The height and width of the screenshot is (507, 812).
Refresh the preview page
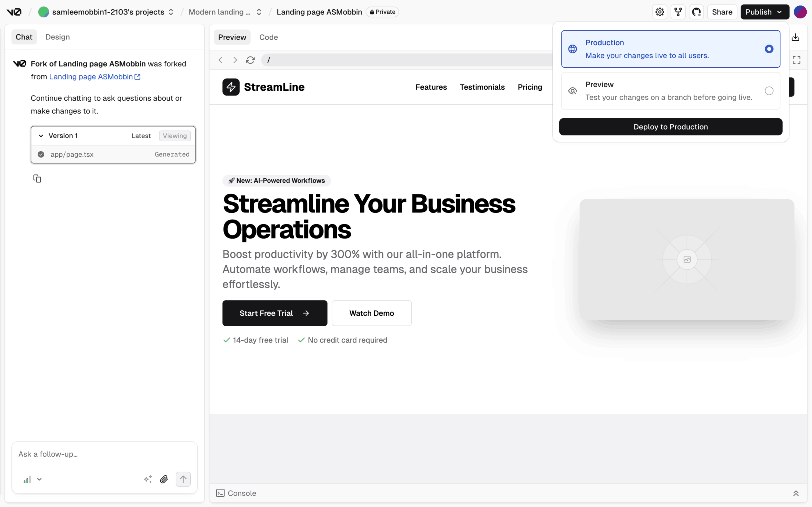(250, 60)
